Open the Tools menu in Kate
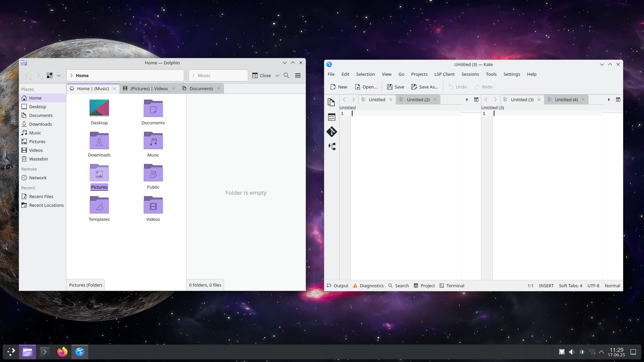The width and height of the screenshot is (644, 362). click(x=491, y=74)
